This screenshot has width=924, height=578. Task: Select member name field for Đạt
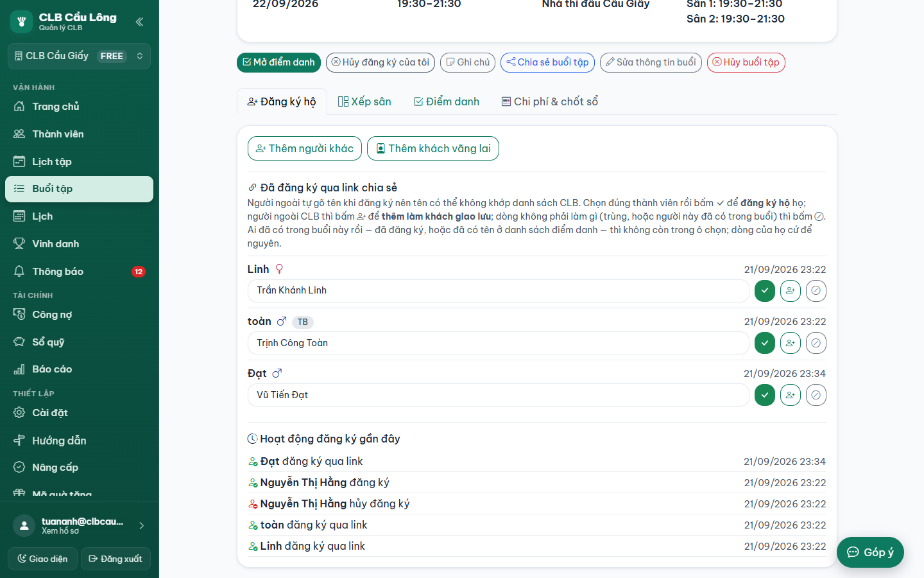[x=498, y=395]
